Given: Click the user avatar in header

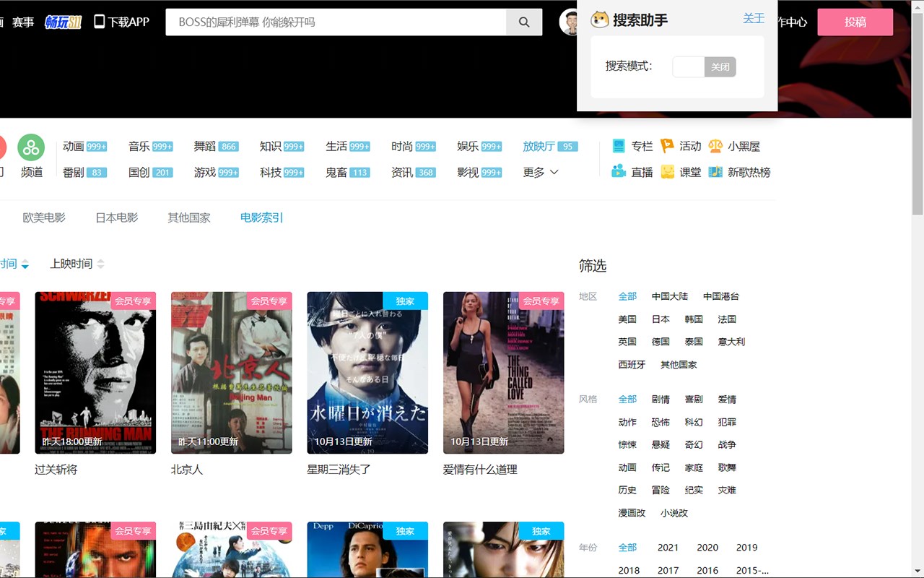Looking at the screenshot, I should 569,22.
